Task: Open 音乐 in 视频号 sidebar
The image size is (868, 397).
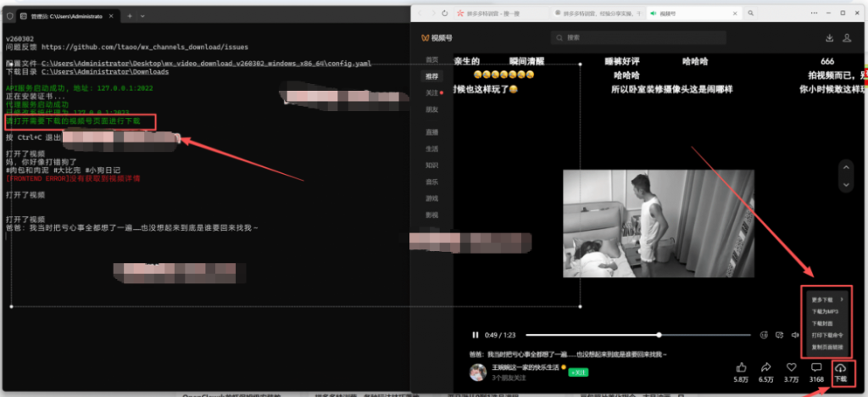Action: click(x=431, y=182)
